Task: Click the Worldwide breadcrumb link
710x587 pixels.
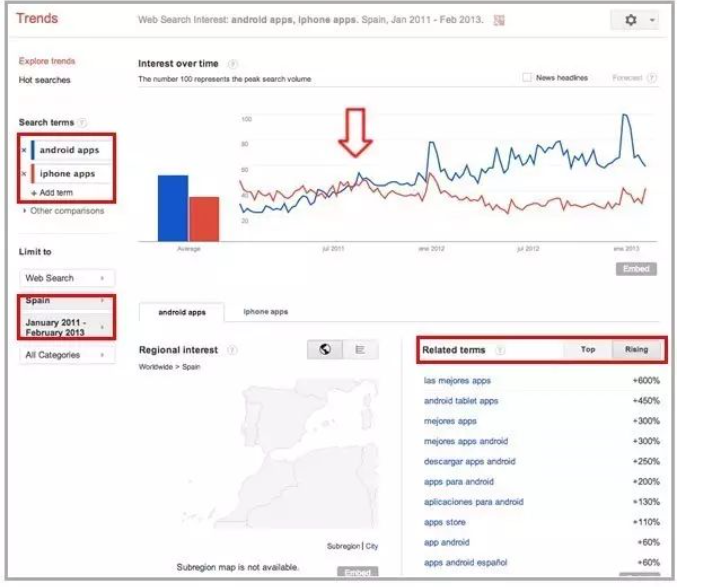Action: click(x=154, y=367)
